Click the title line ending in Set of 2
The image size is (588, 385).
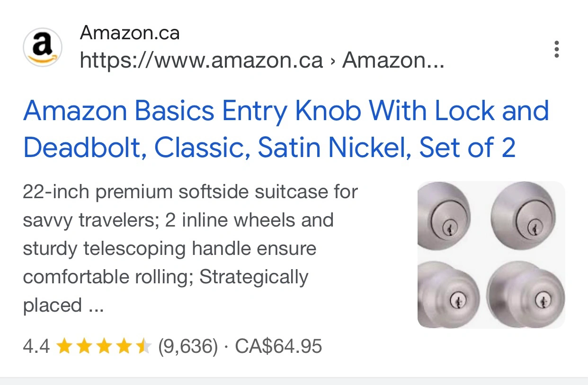tap(269, 148)
